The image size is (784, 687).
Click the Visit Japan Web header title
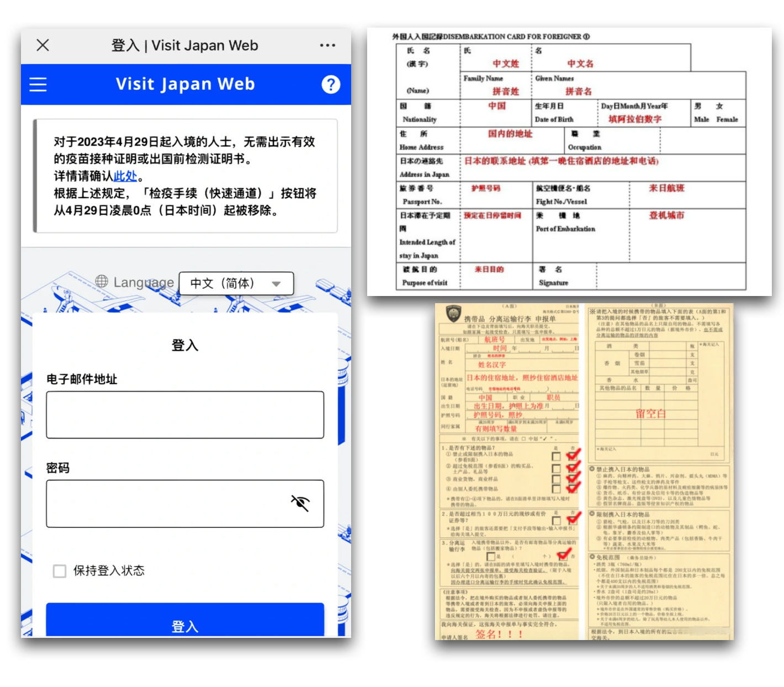[x=186, y=84]
